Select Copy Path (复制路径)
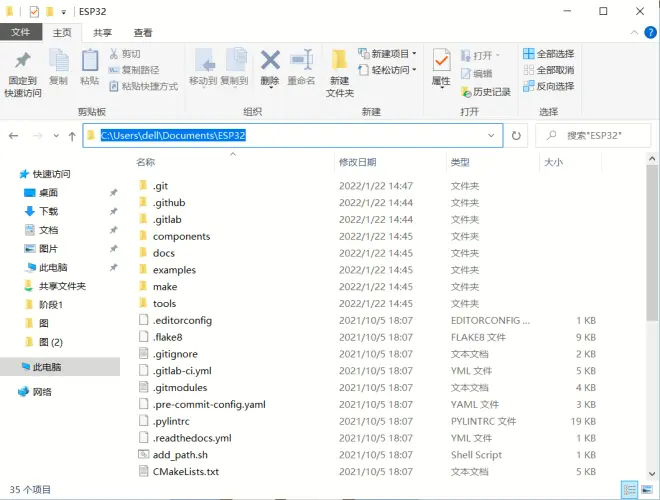 [134, 70]
